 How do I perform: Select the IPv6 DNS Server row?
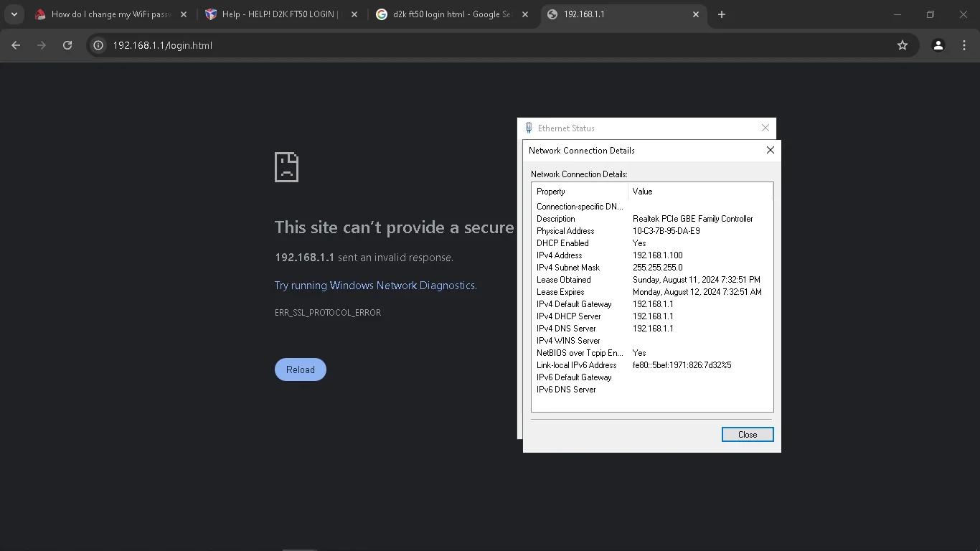652,390
